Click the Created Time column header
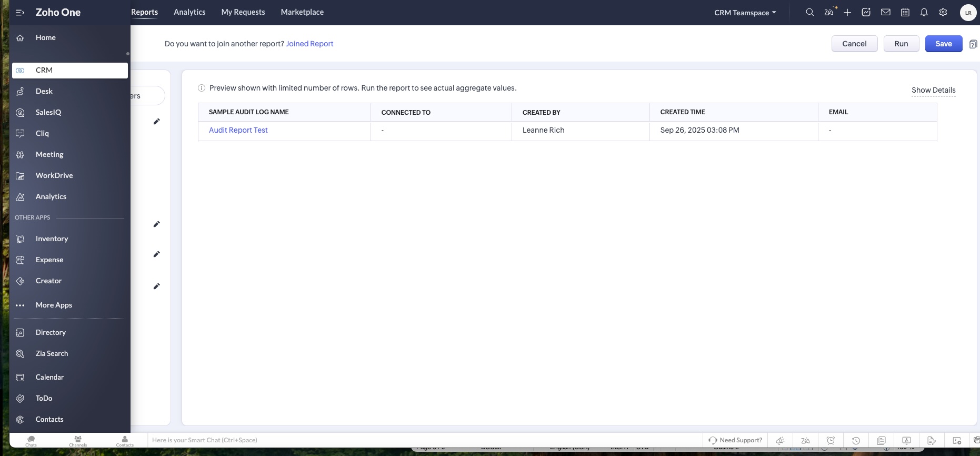 tap(734, 112)
